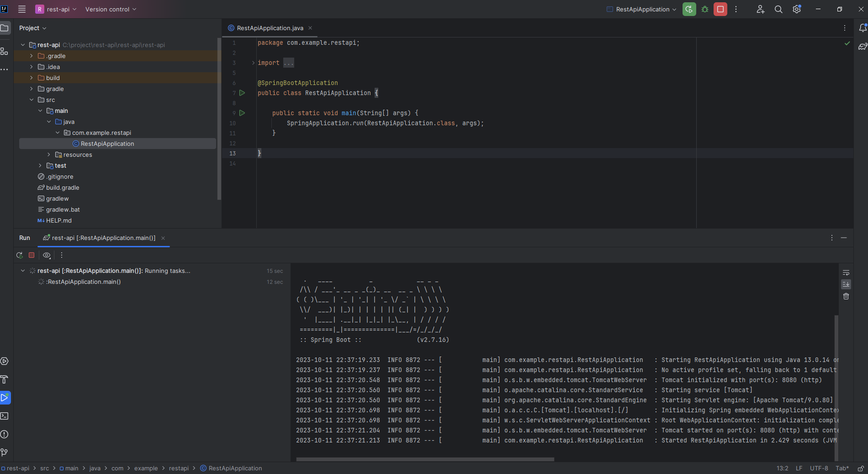Open cursor position 13:2 go-to-line
The height and width of the screenshot is (474, 868).
point(783,469)
